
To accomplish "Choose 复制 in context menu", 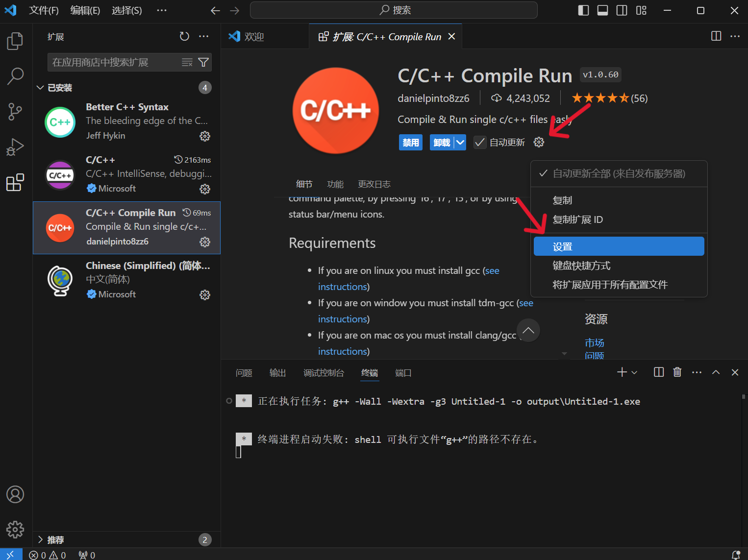I will (x=619, y=200).
